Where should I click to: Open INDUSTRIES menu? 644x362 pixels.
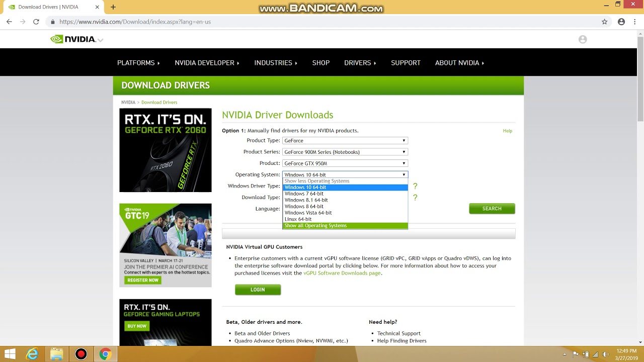pyautogui.click(x=276, y=63)
